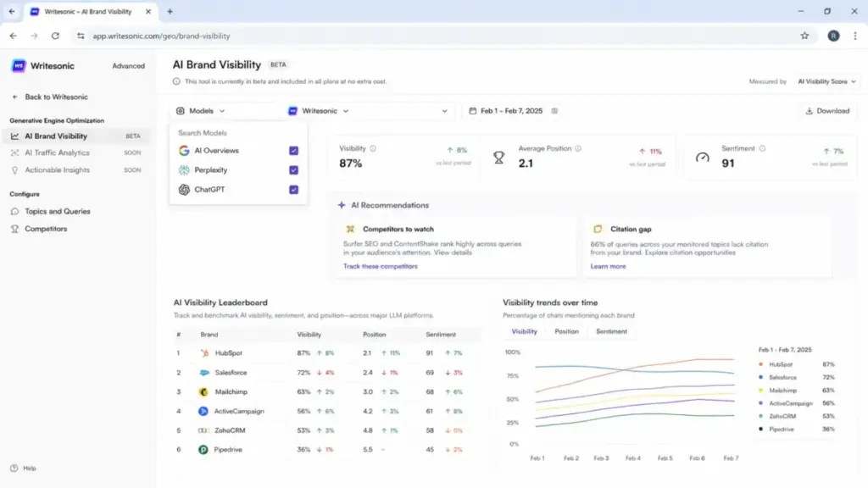The image size is (868, 488).
Task: Click the info icon next to Sentiment
Action: point(762,148)
